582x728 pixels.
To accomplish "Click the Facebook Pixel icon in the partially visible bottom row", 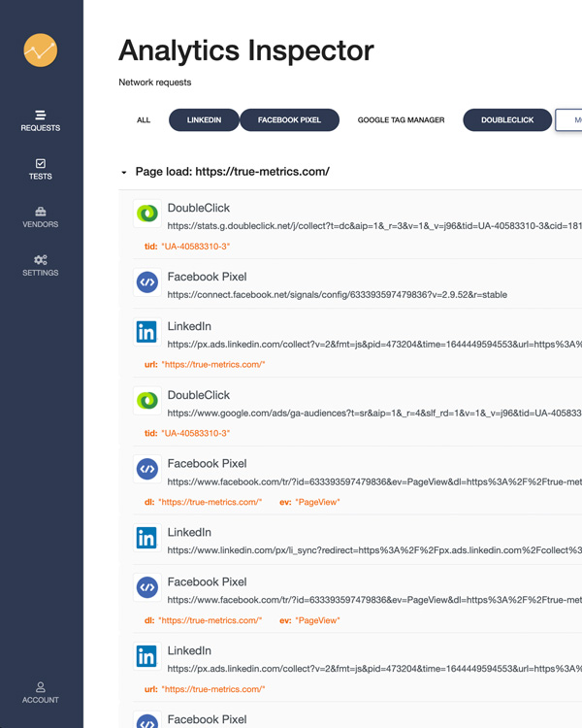I will click(x=147, y=720).
